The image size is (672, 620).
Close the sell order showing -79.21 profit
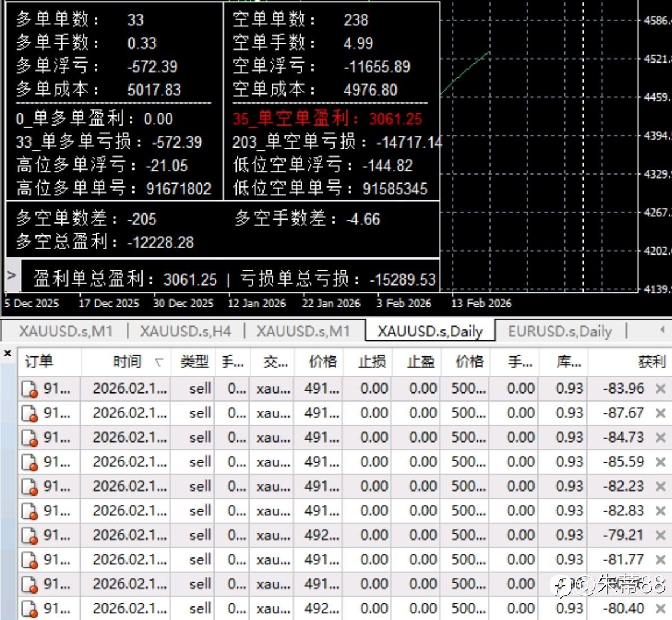coord(660,535)
